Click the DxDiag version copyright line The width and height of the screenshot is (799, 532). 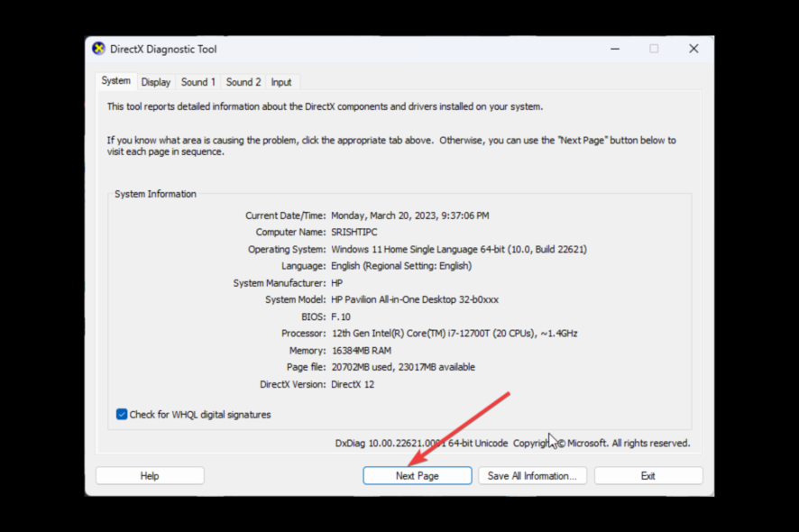512,444
